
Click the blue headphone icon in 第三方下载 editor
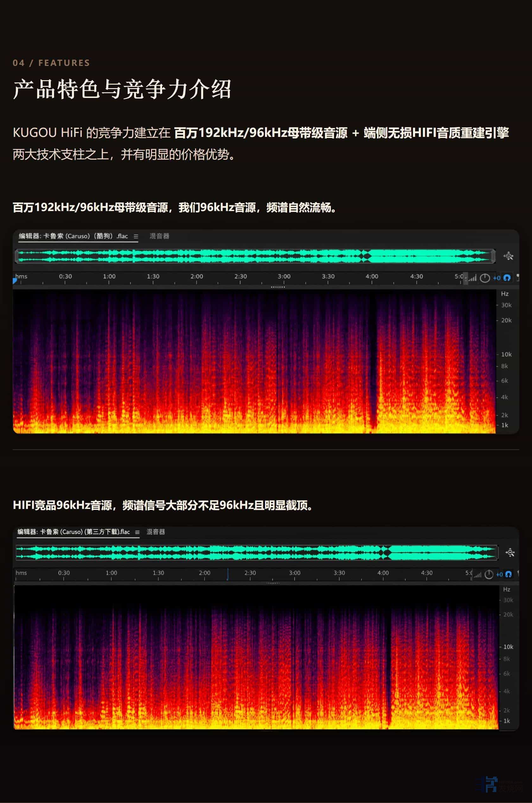508,574
